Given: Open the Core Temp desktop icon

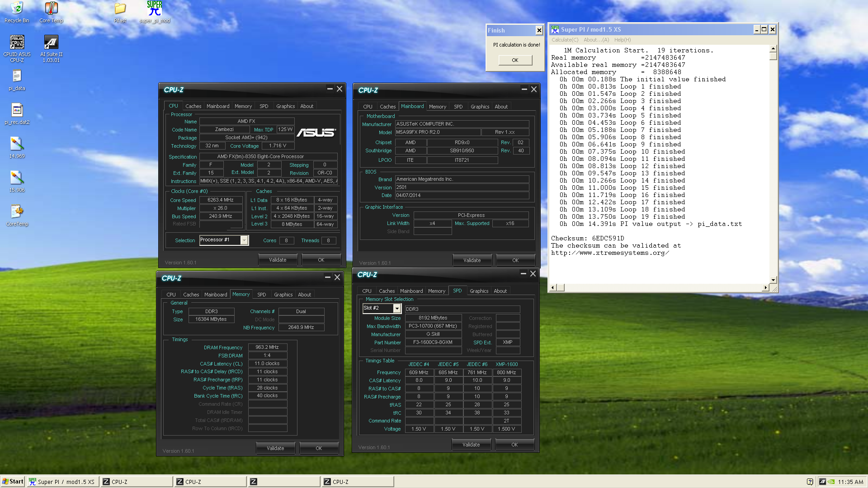Looking at the screenshot, I should [x=51, y=12].
